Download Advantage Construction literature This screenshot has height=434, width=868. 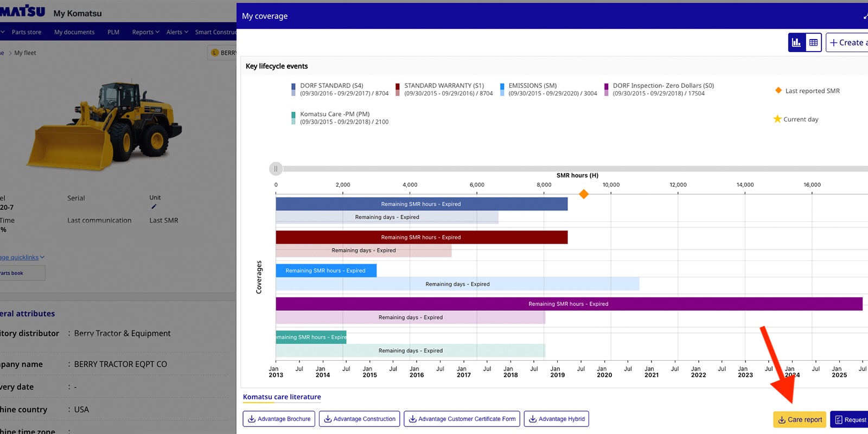pos(359,419)
